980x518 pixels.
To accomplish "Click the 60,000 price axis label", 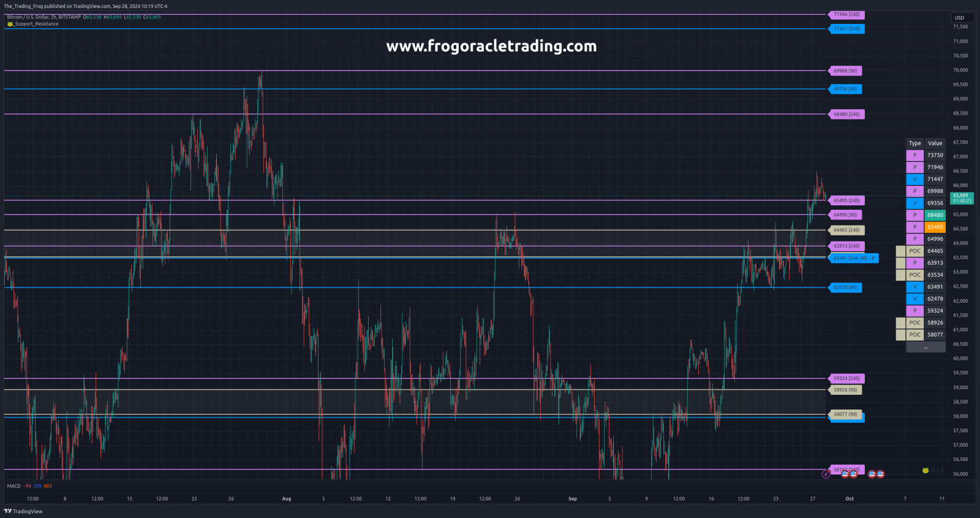I will click(960, 359).
